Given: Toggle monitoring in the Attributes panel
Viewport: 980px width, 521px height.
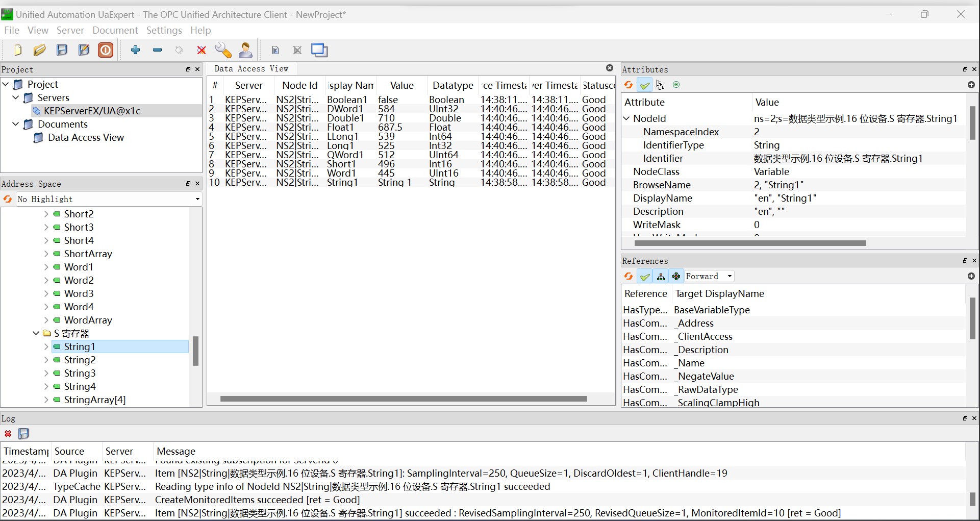Looking at the screenshot, I should (676, 85).
